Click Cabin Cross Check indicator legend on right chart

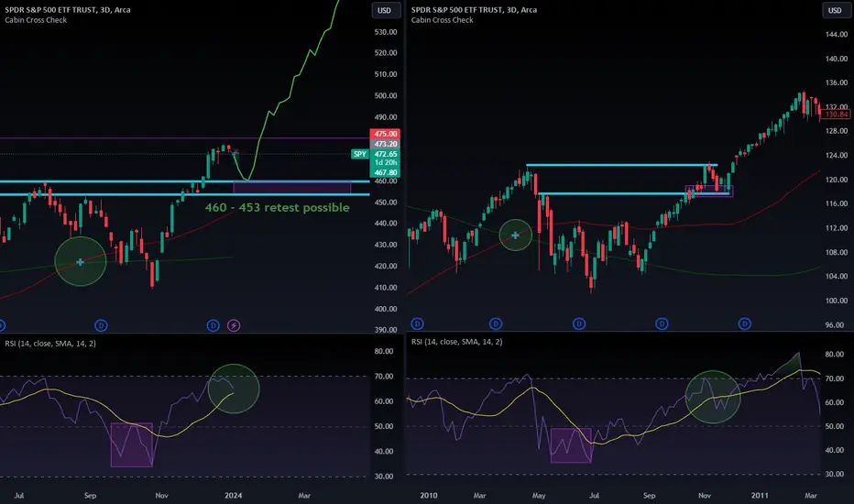pos(443,20)
